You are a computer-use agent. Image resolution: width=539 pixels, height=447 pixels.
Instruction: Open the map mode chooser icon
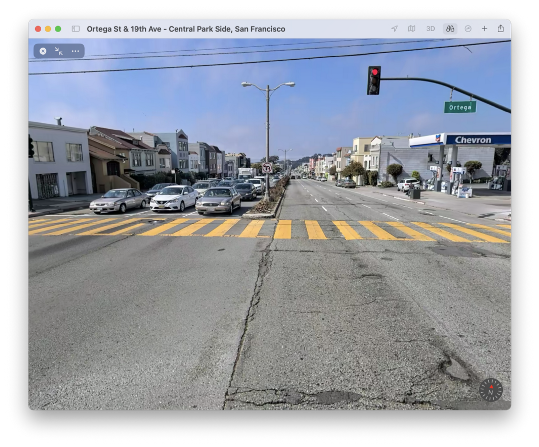(411, 29)
